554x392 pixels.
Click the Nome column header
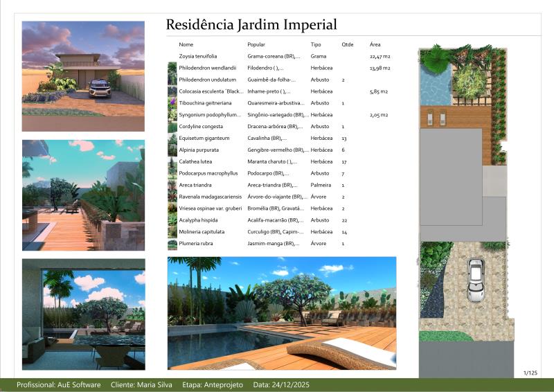coord(186,44)
